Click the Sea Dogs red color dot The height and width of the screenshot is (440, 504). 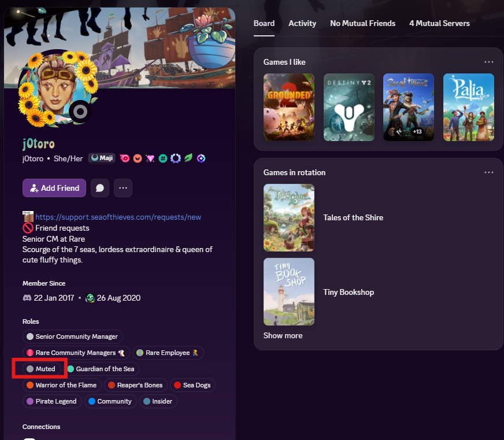[x=177, y=385]
